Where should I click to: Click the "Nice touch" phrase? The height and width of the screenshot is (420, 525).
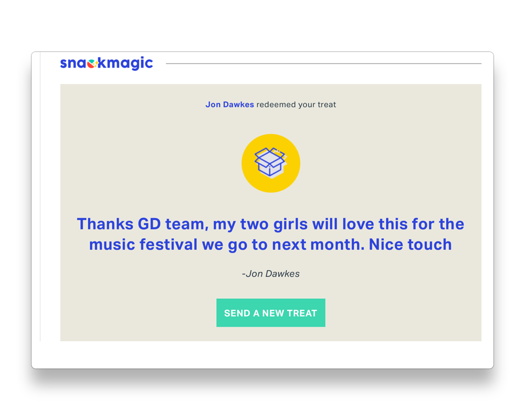tap(410, 245)
